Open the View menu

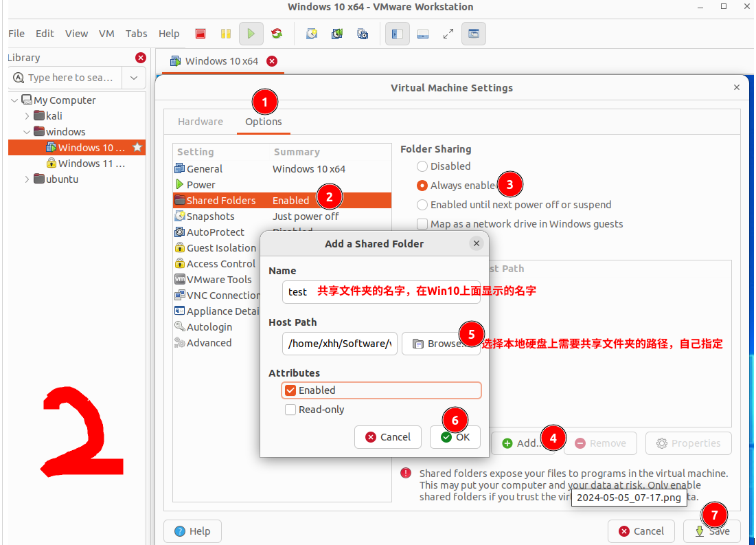click(x=77, y=34)
